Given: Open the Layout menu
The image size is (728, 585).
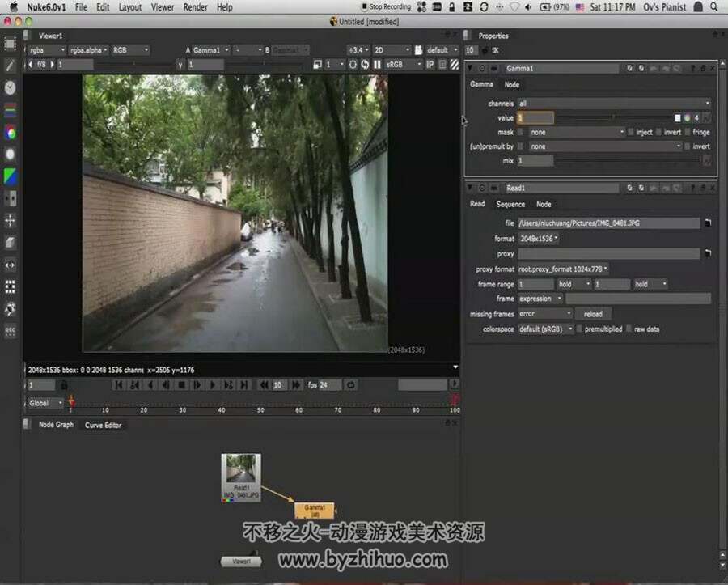Looking at the screenshot, I should 130,7.
